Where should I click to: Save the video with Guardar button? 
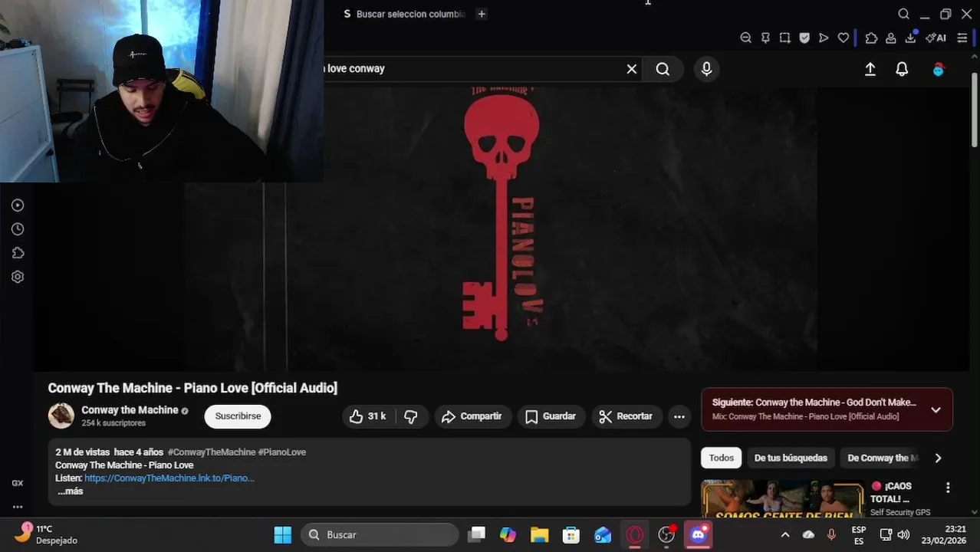tap(551, 416)
